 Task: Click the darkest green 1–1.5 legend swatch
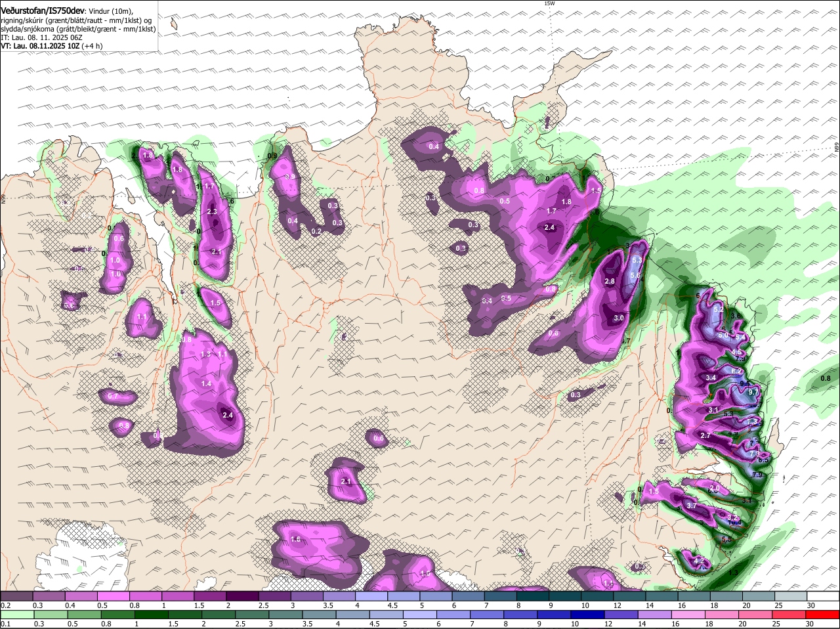[x=152, y=615]
